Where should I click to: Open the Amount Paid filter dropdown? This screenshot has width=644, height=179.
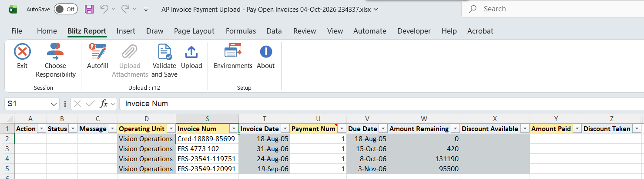tap(577, 129)
